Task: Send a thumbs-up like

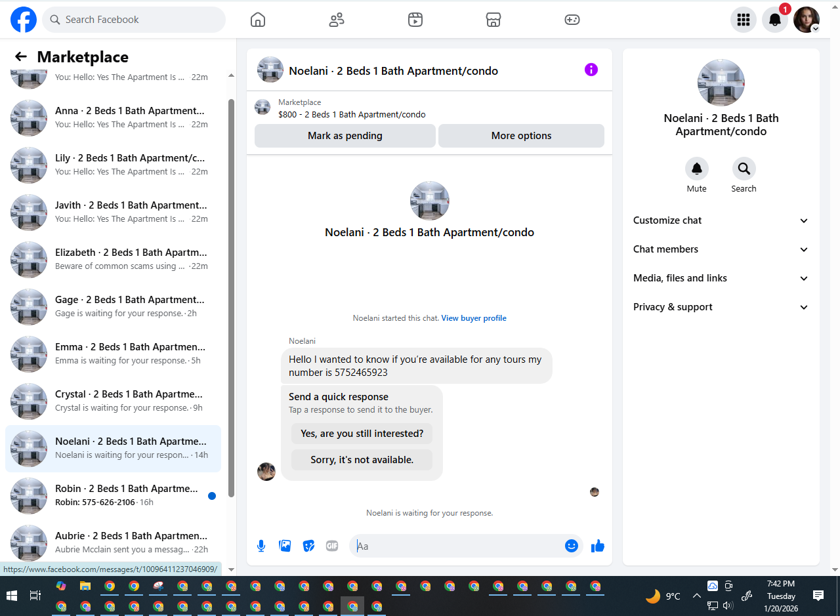Action: click(x=597, y=546)
